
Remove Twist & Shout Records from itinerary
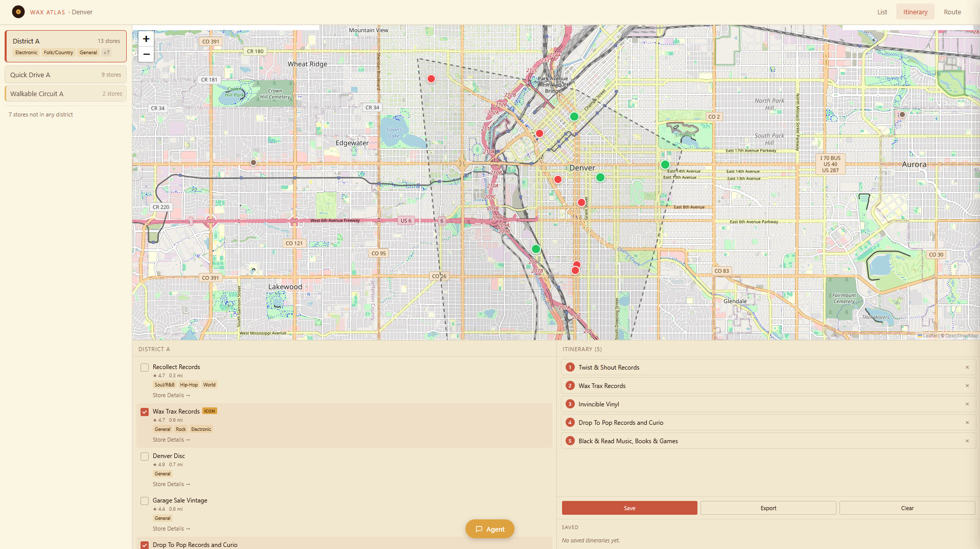[x=967, y=368]
